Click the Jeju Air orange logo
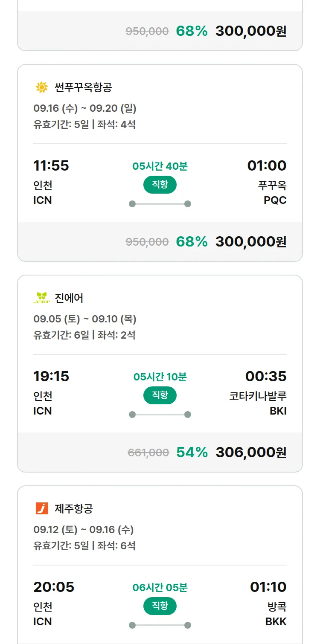The image size is (320, 644). 42,508
